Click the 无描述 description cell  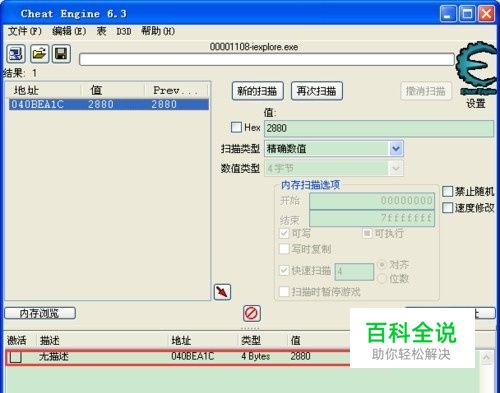(54, 357)
